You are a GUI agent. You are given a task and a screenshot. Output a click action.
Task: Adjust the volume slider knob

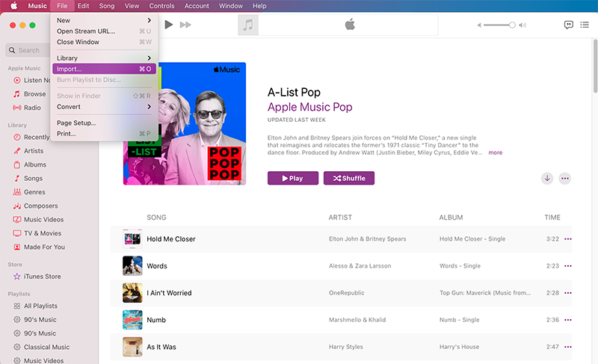click(512, 25)
